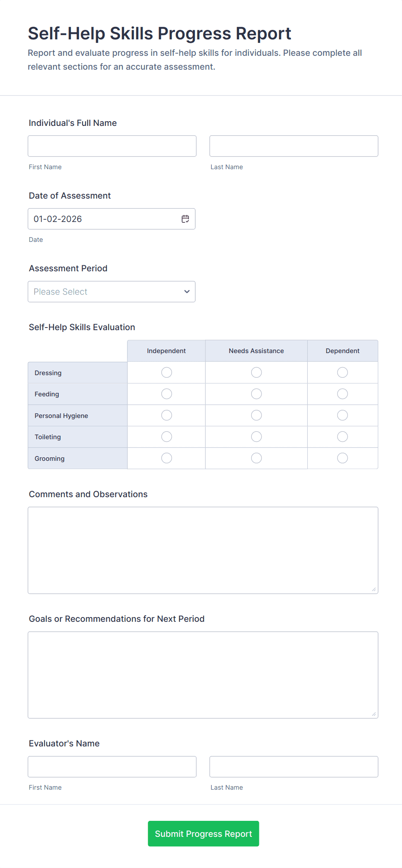
Task: Select Needs Assistance for Grooming
Action: (x=256, y=458)
